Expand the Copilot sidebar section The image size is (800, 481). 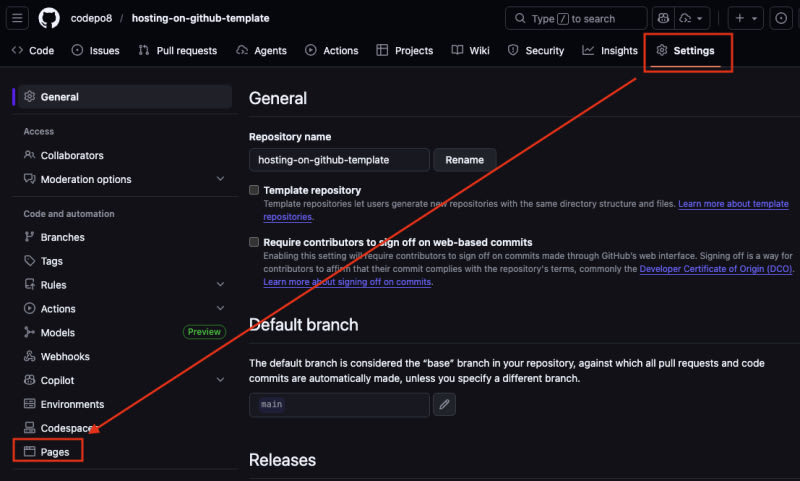(220, 380)
